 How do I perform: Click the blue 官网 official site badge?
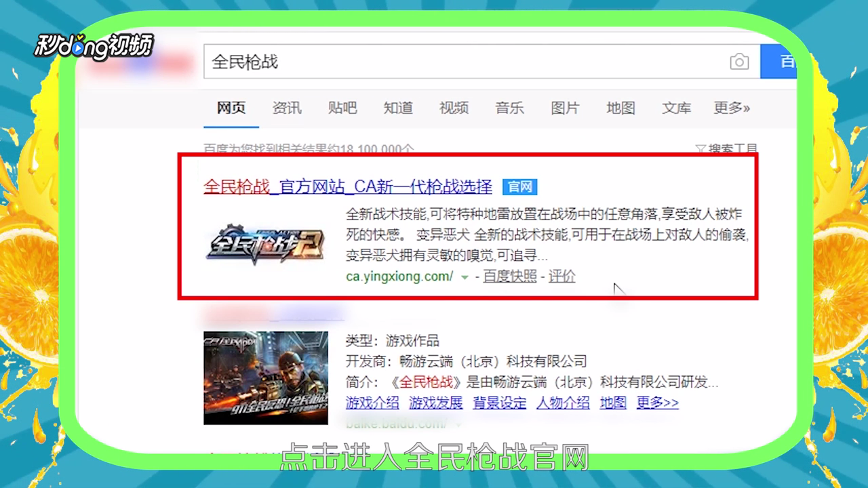[x=519, y=187]
